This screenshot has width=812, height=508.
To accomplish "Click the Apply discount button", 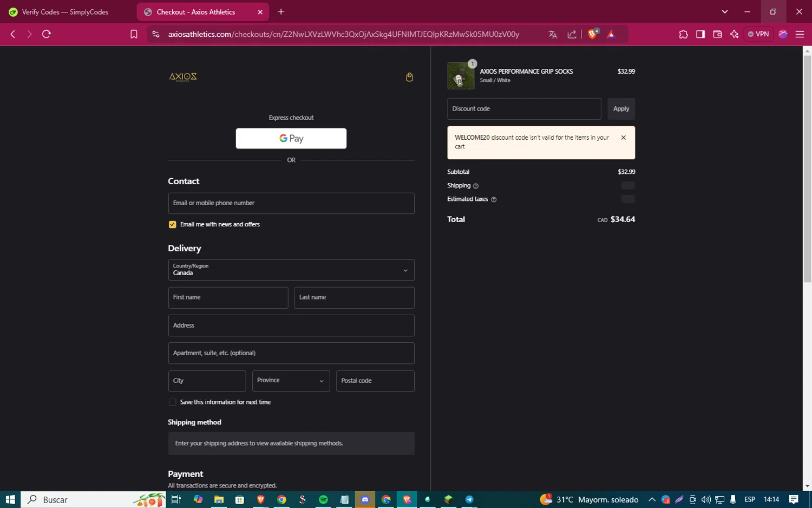I will coord(621,109).
